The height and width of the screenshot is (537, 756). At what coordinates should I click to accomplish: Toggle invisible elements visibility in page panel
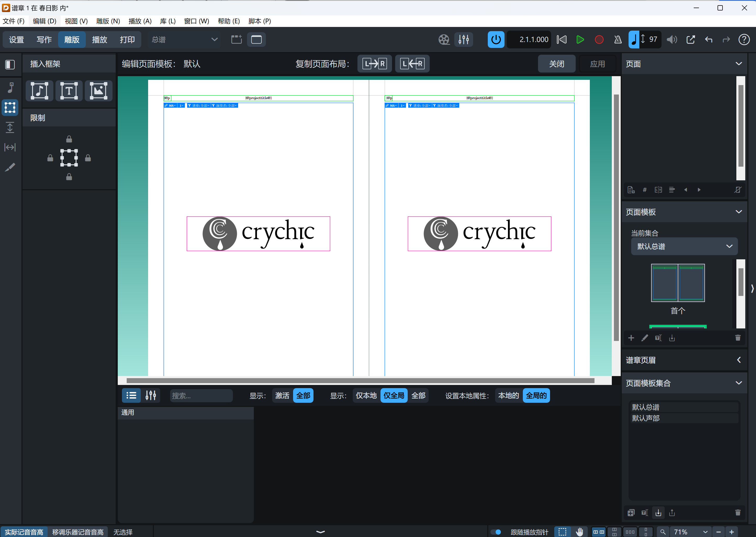(x=738, y=189)
